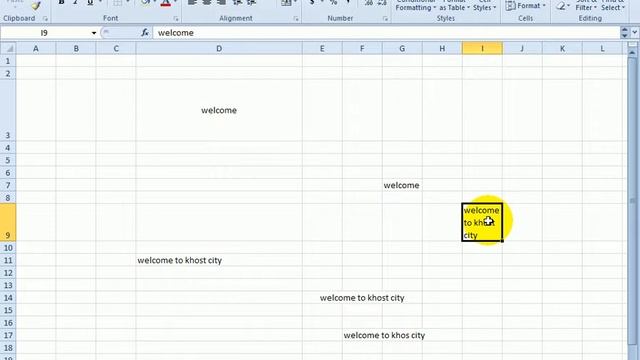Click the Format cells icon in Cells group

coord(510,6)
